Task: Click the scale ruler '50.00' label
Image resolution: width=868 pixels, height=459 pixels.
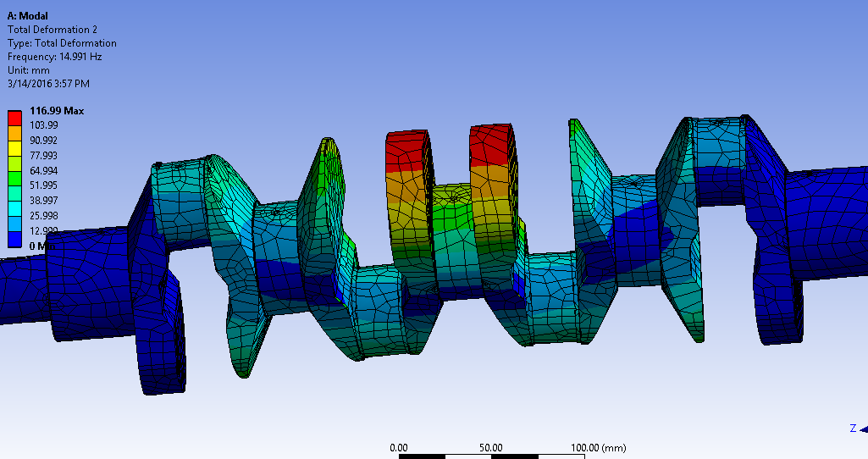Action: point(491,448)
